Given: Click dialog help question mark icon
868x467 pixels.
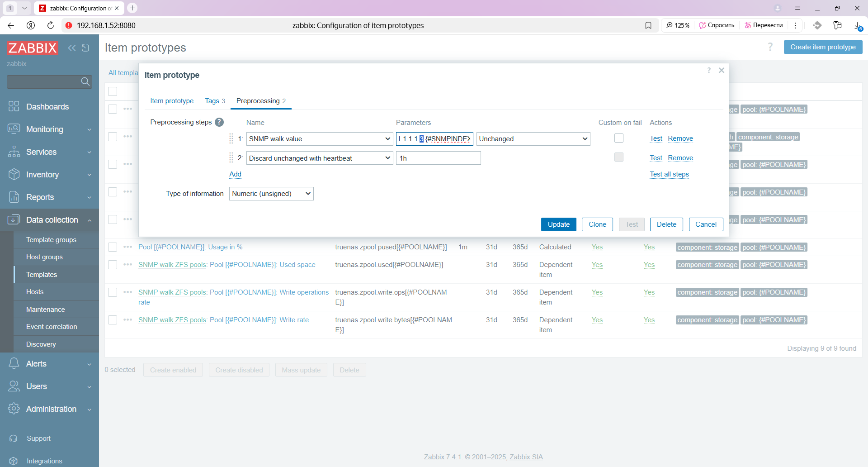Looking at the screenshot, I should (709, 70).
